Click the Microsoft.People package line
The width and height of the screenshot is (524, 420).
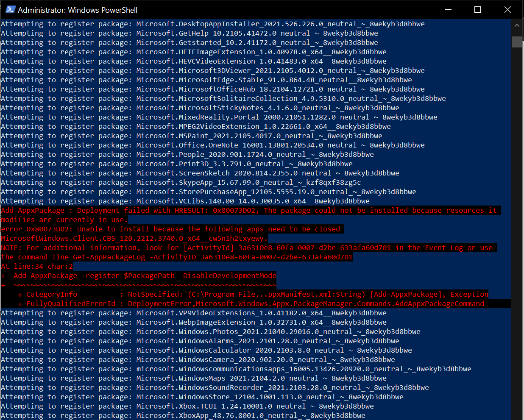tap(187, 155)
